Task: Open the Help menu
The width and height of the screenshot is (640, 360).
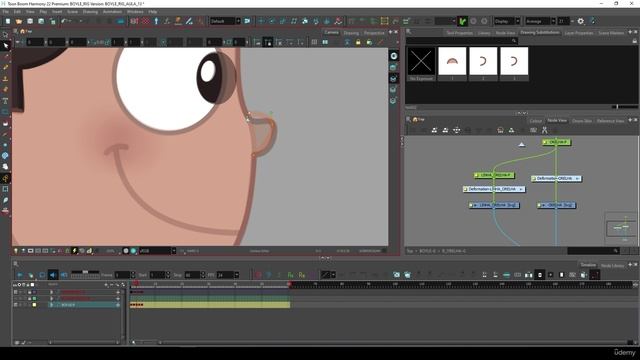Action: [x=153, y=12]
